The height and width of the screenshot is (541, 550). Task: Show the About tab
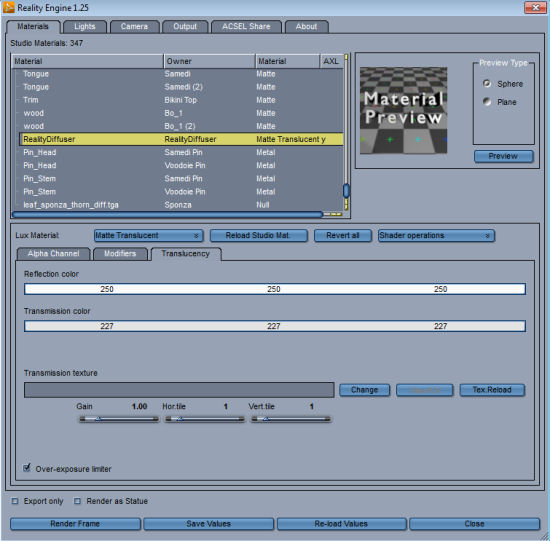(306, 27)
